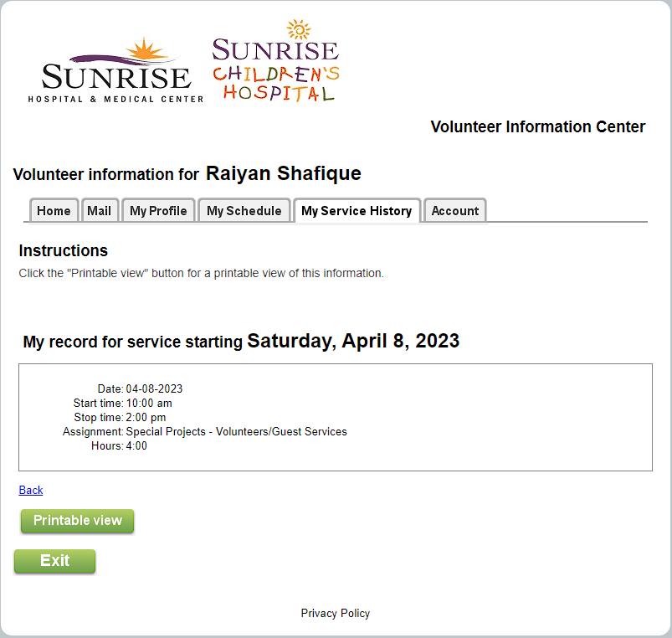Select the My Service History tab
The width and height of the screenshot is (672, 638).
tap(357, 211)
